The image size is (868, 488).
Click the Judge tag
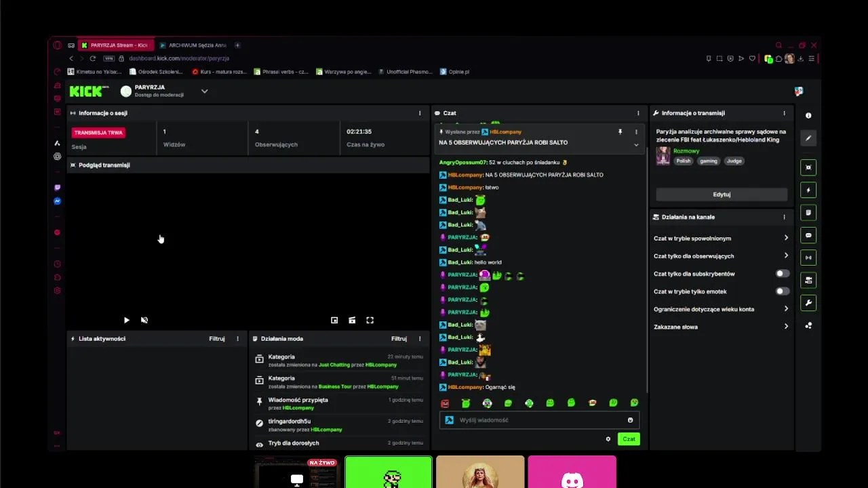coord(734,161)
